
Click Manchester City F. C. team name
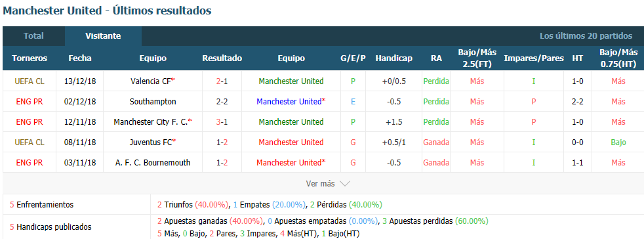tap(150, 121)
